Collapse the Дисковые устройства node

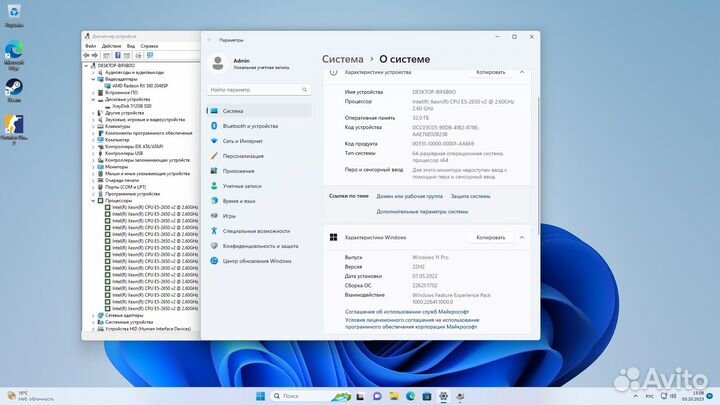[93, 99]
